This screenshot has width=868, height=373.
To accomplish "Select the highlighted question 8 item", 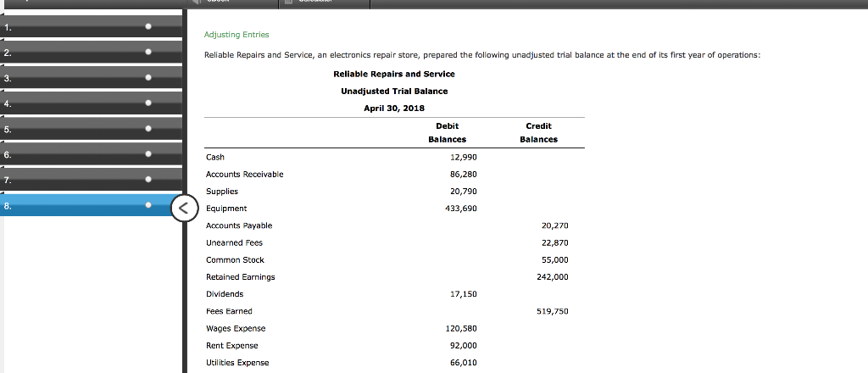I will [91, 205].
